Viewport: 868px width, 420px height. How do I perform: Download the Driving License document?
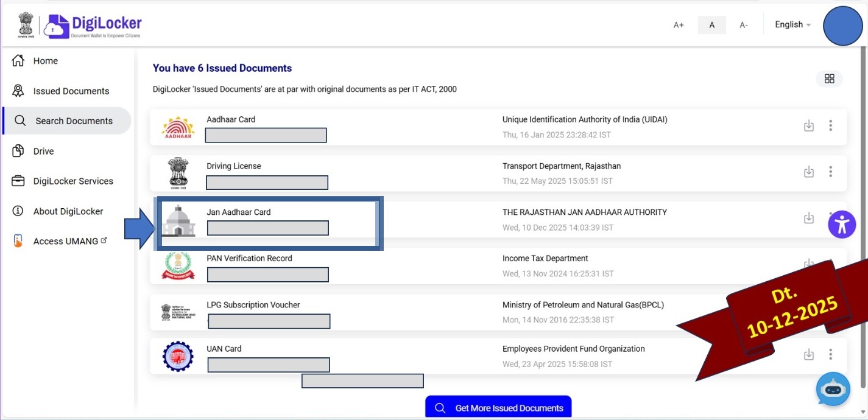(809, 172)
